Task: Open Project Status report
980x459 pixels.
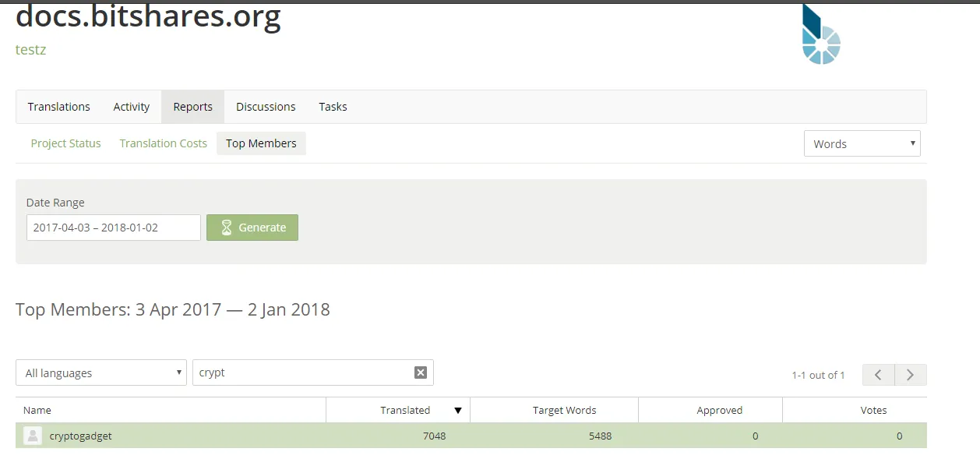Action: [66, 143]
